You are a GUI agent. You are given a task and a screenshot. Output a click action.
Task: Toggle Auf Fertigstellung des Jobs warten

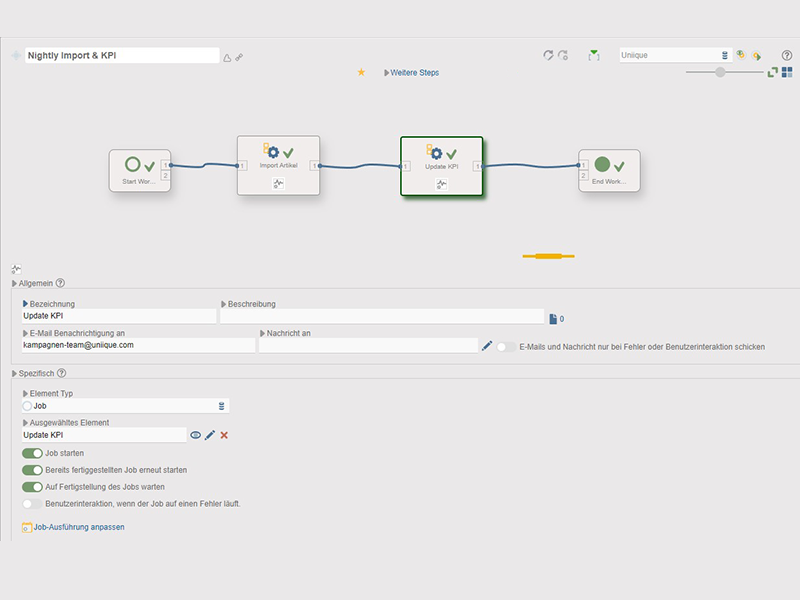click(x=32, y=487)
